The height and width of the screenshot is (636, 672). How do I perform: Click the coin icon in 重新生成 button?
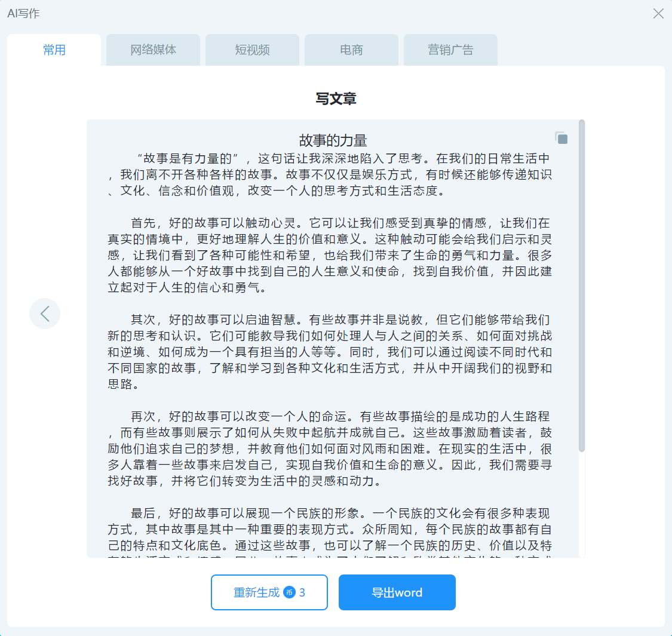[290, 592]
